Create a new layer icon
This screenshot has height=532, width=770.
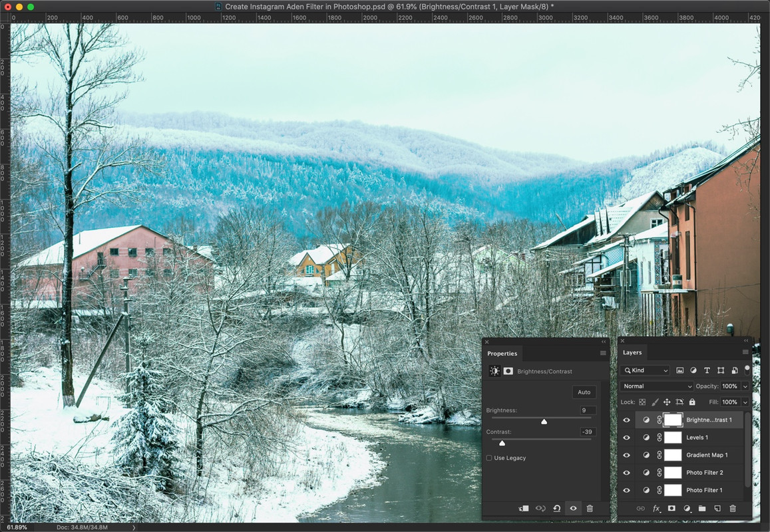[717, 509]
